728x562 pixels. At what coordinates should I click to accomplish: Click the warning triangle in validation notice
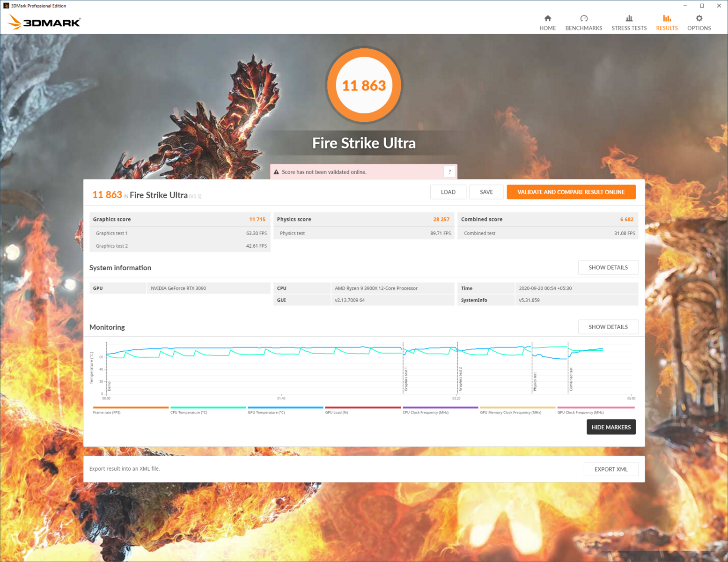(276, 172)
